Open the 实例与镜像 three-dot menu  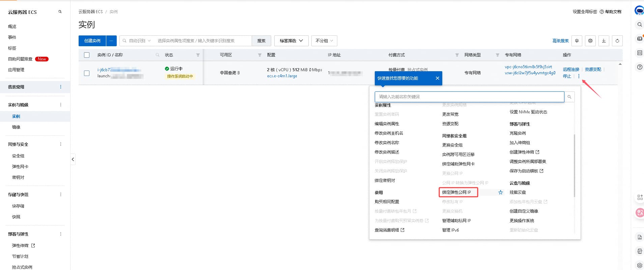click(61, 105)
